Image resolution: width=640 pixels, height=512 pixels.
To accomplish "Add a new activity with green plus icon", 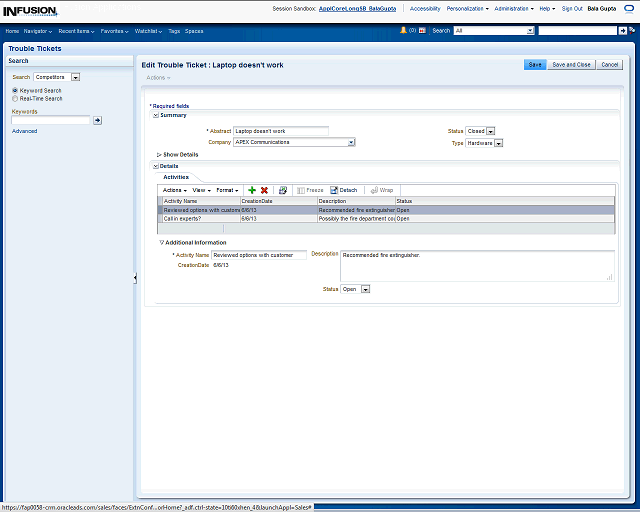I will point(252,190).
